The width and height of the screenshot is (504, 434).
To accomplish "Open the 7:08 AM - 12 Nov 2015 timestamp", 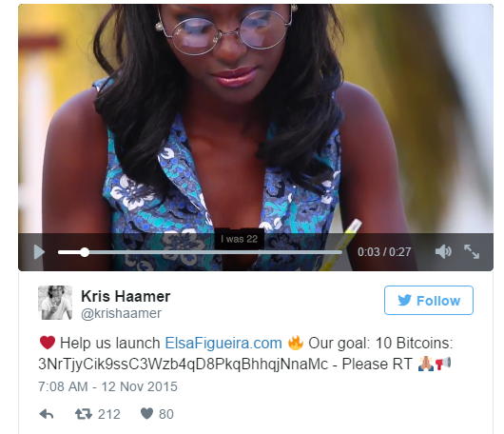I will coord(107,386).
